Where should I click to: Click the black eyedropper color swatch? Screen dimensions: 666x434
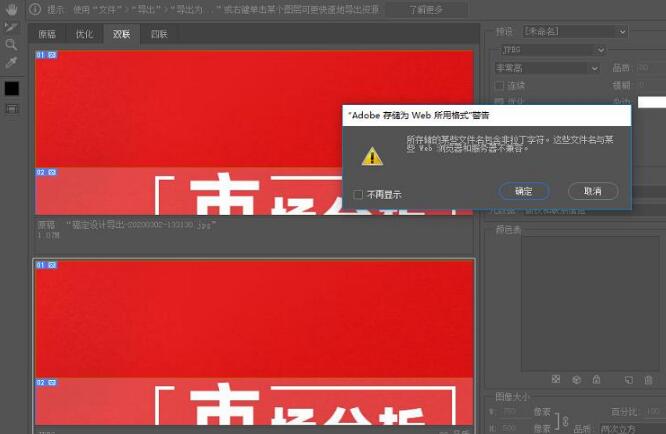(11, 88)
